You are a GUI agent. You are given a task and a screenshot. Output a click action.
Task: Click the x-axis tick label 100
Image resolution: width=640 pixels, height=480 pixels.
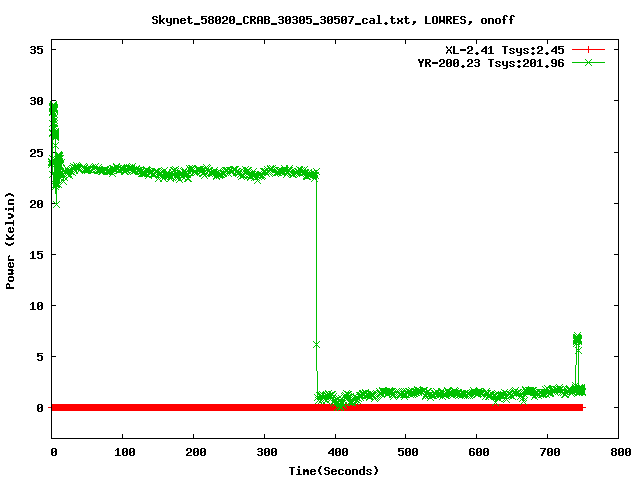point(124,452)
